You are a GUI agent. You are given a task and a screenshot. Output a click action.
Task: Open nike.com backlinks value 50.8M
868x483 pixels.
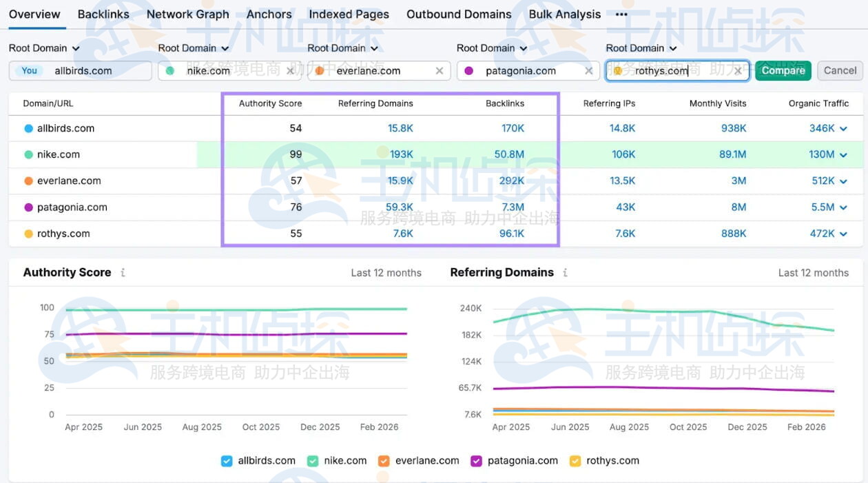tap(509, 154)
